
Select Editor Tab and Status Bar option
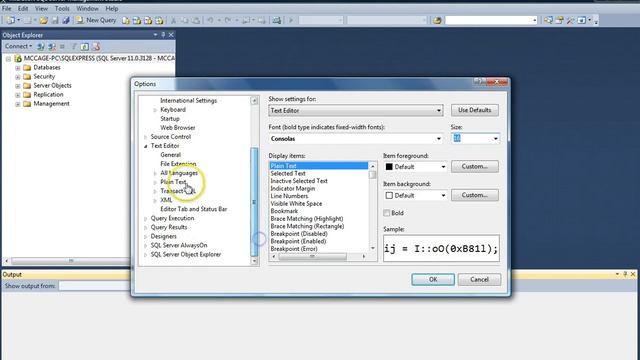[x=193, y=209]
